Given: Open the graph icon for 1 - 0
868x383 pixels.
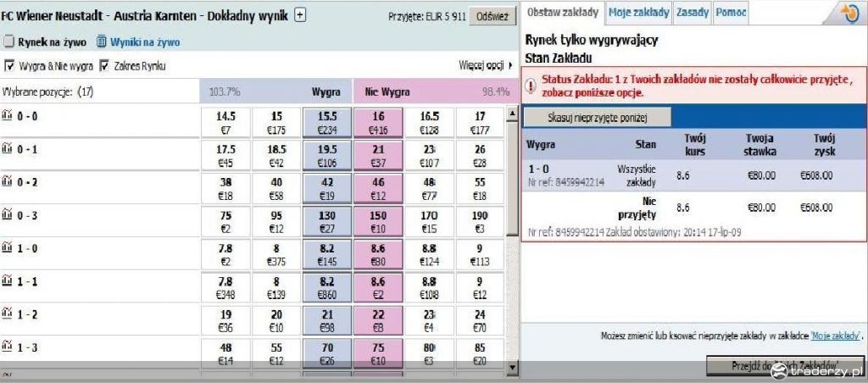Looking at the screenshot, I should (7, 248).
